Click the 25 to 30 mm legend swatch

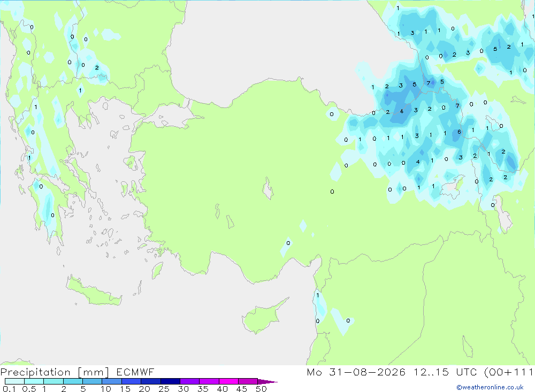170,381
